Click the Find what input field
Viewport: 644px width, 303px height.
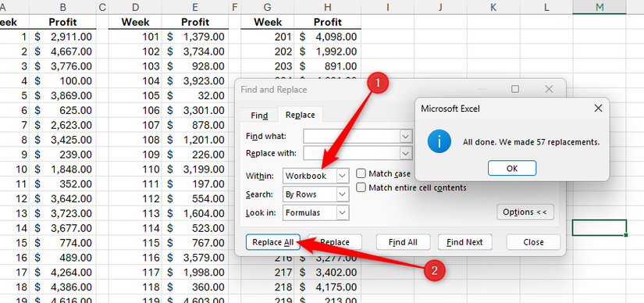coord(352,136)
